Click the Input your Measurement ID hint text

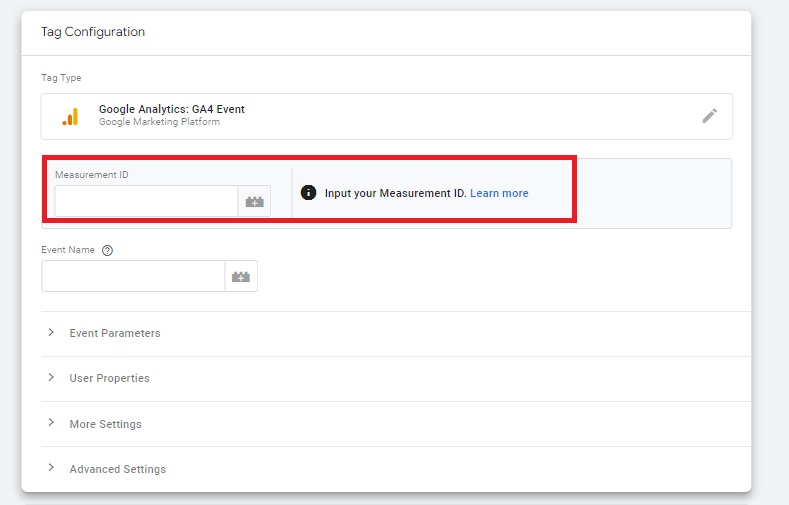click(395, 193)
